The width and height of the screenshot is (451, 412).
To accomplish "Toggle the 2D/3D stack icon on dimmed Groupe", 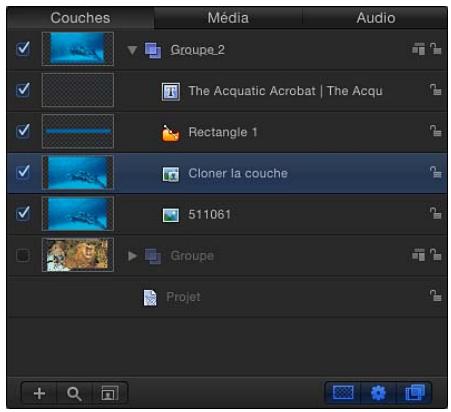I will click(419, 255).
